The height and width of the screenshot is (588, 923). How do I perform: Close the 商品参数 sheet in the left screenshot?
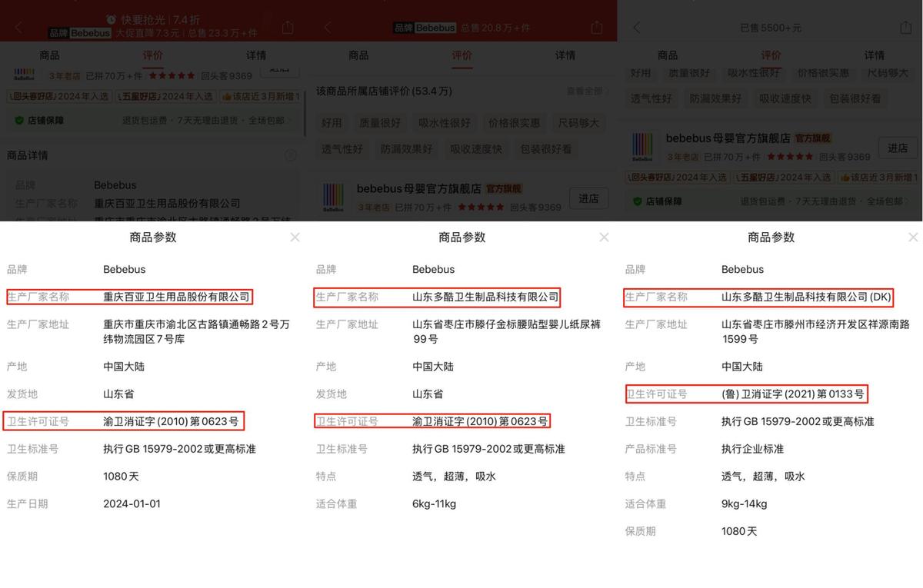pos(295,238)
